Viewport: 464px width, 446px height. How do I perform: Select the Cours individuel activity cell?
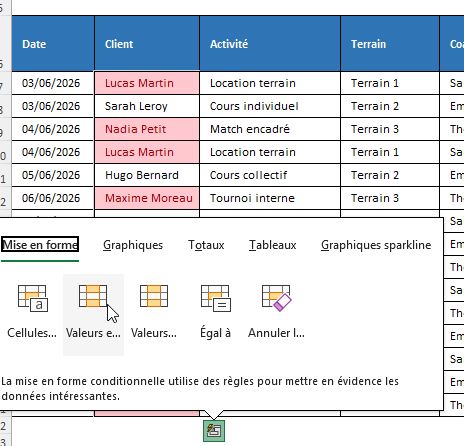(270, 106)
